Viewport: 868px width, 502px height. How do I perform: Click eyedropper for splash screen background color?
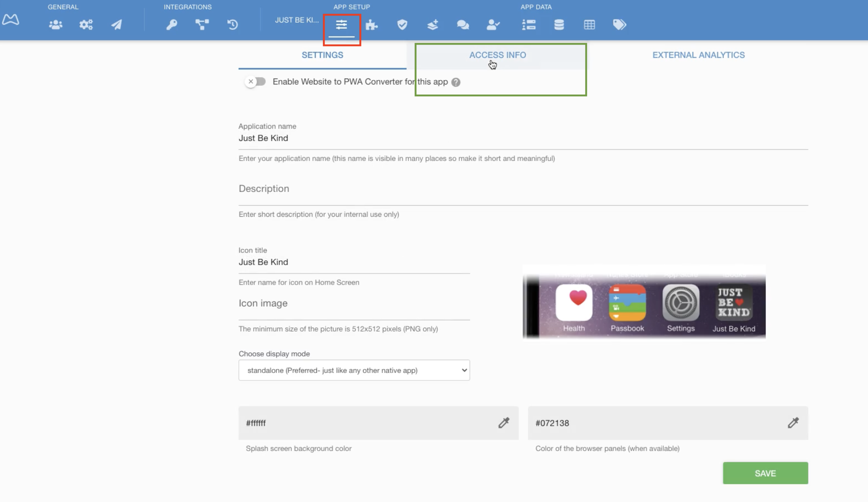click(504, 423)
